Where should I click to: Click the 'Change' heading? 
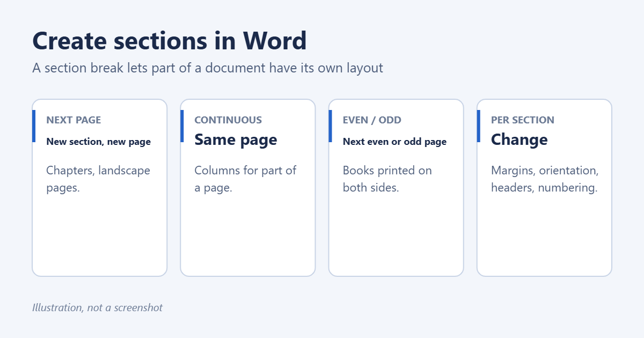(519, 139)
